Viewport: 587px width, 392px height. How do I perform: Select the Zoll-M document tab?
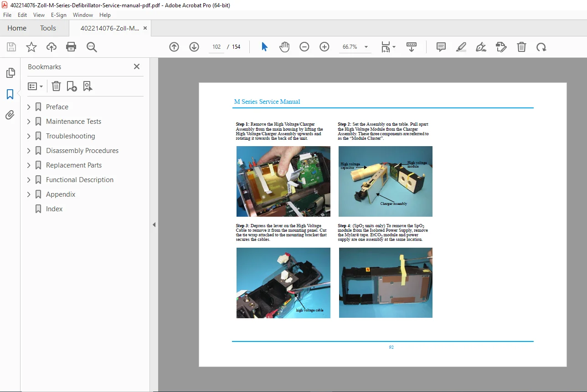pos(110,28)
